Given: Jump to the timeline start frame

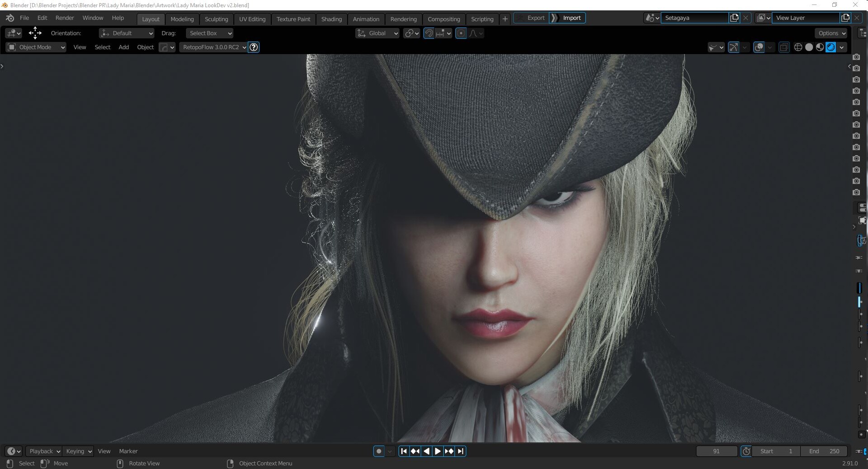Looking at the screenshot, I should (404, 451).
